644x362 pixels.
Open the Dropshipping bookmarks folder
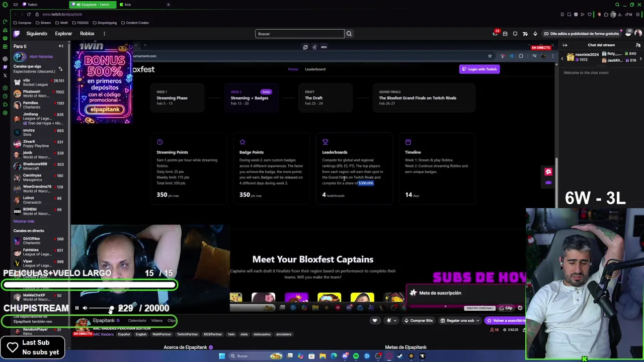click(104, 23)
